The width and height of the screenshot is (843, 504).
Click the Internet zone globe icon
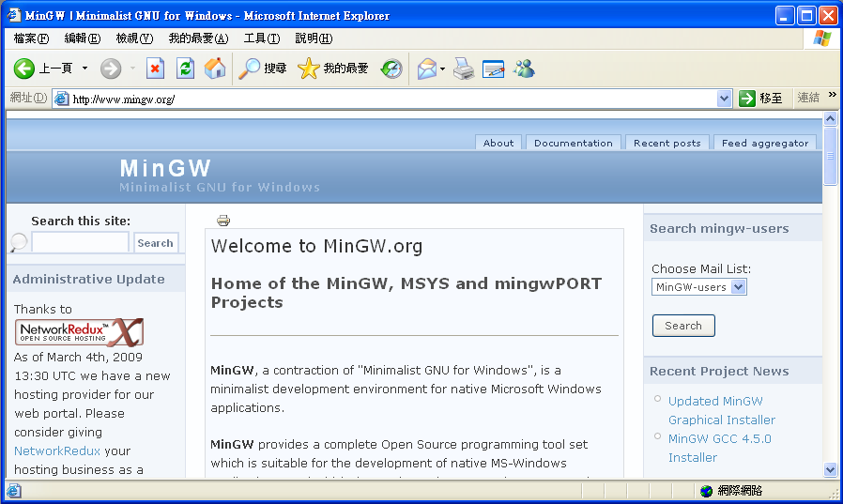click(x=707, y=491)
